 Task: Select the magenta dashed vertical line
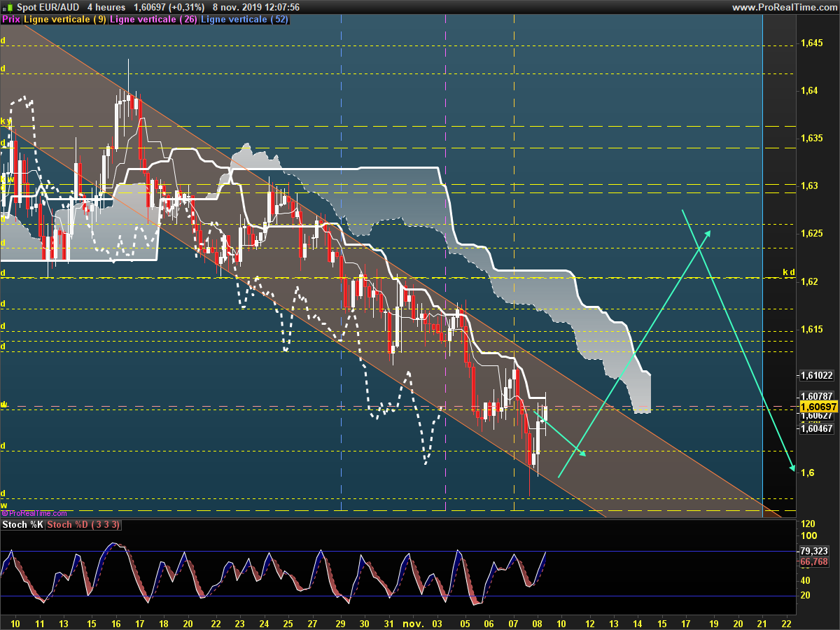(x=446, y=266)
